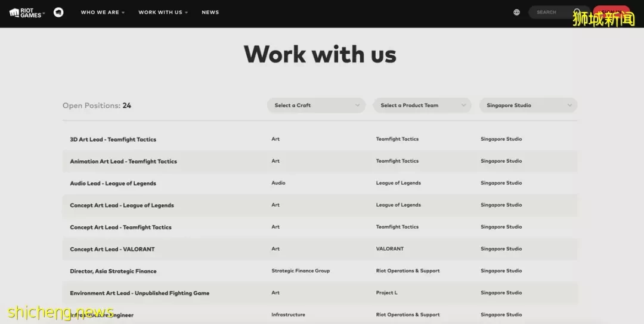
Task: Click Project L product team cell
Action: coord(386,293)
